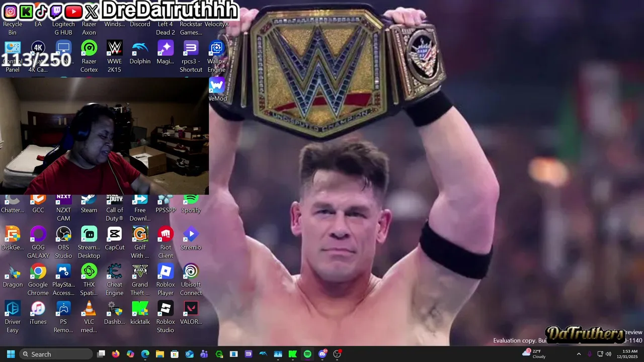
Task: Click the Spotify desktop shortcut label
Action: [191, 210]
